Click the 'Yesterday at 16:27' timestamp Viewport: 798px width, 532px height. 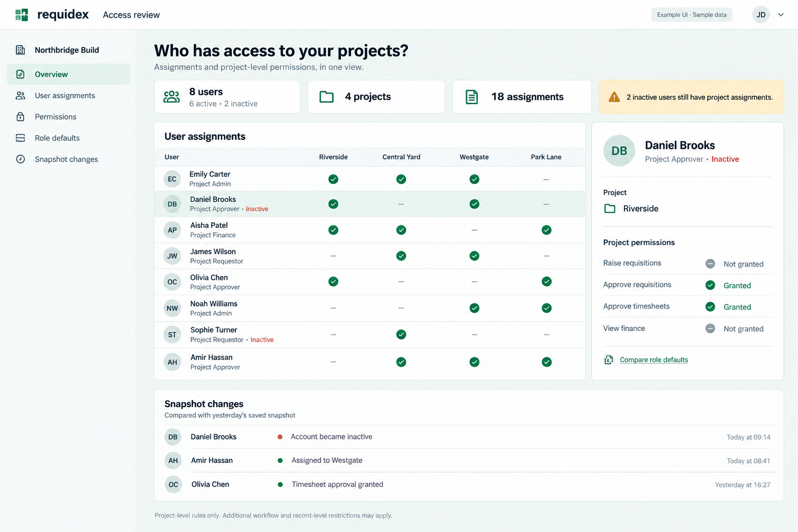point(743,485)
